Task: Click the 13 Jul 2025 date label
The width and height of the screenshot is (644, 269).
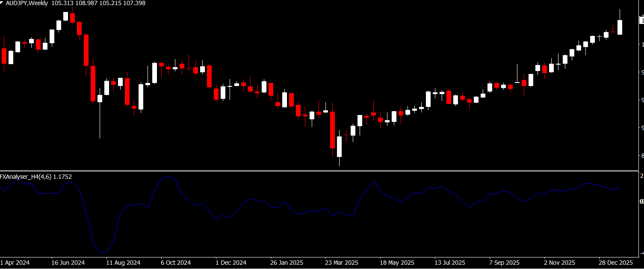Action: click(450, 263)
